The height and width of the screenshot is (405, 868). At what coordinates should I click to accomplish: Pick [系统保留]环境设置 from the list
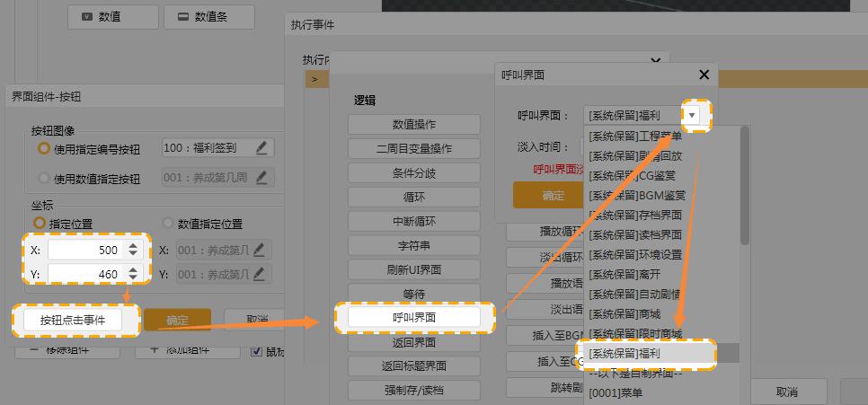635,254
